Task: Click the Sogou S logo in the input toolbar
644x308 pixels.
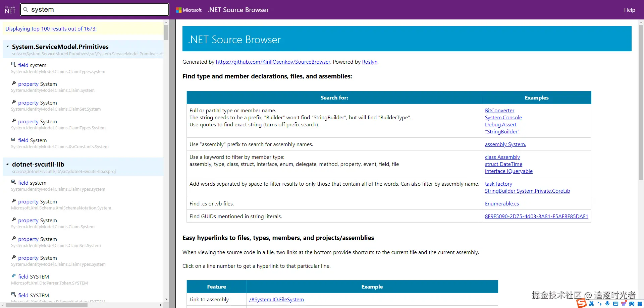Action: [582, 303]
